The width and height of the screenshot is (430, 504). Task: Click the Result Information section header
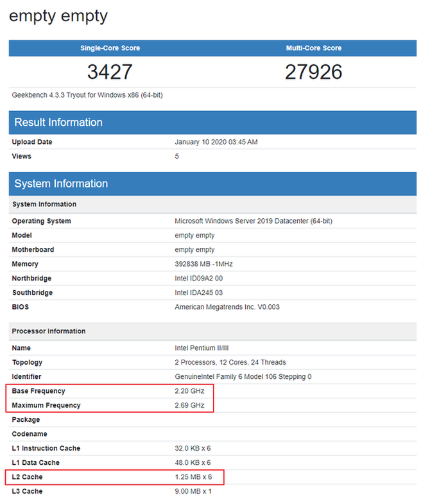click(58, 123)
